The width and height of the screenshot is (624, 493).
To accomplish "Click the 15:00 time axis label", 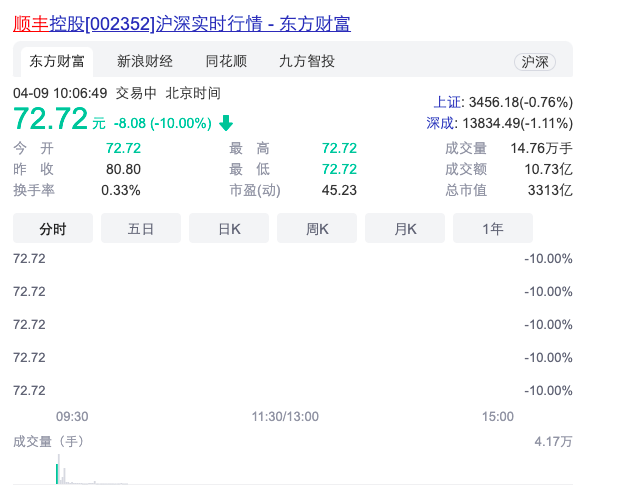I will pyautogui.click(x=498, y=417).
